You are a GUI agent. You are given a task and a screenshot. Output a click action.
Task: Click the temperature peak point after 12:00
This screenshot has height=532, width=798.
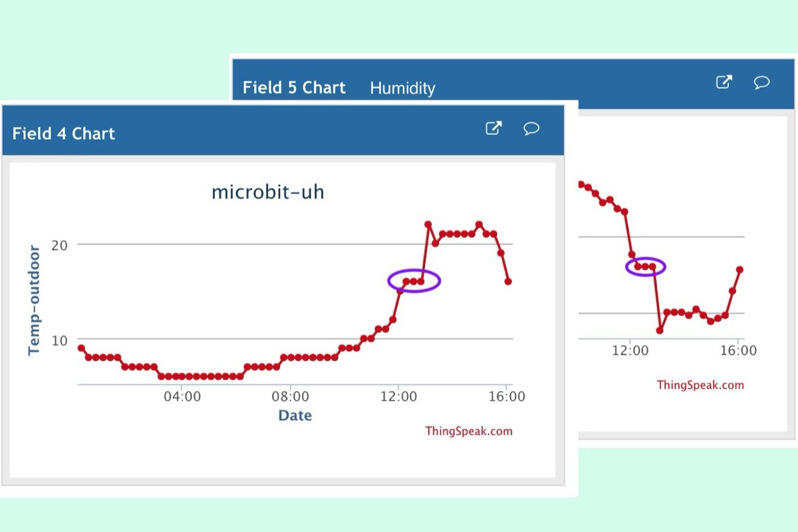coord(428,225)
